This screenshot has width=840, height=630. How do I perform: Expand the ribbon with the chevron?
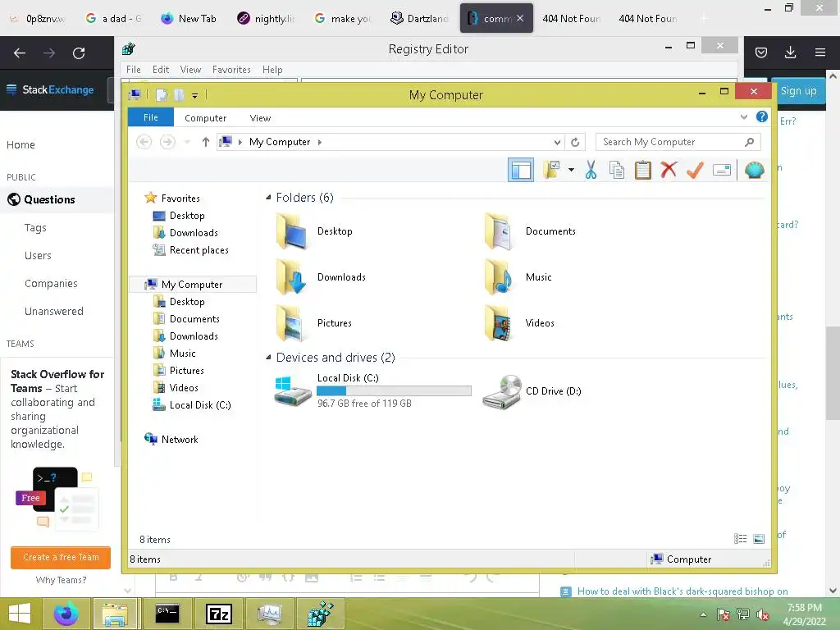tap(743, 116)
